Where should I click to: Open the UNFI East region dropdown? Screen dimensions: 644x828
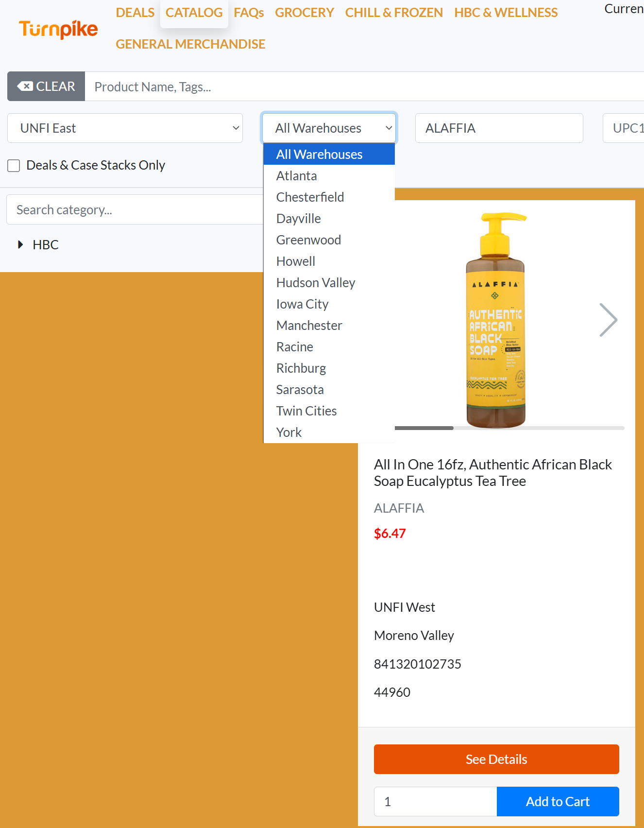click(125, 128)
